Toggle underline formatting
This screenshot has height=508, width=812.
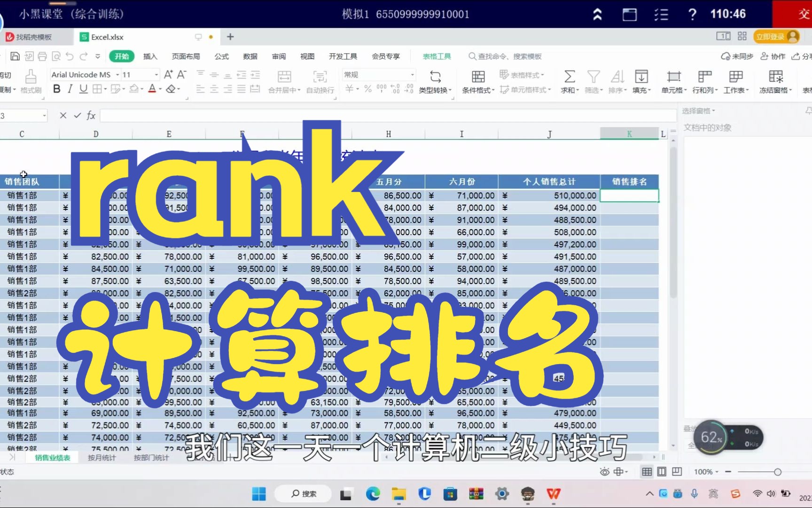83,89
